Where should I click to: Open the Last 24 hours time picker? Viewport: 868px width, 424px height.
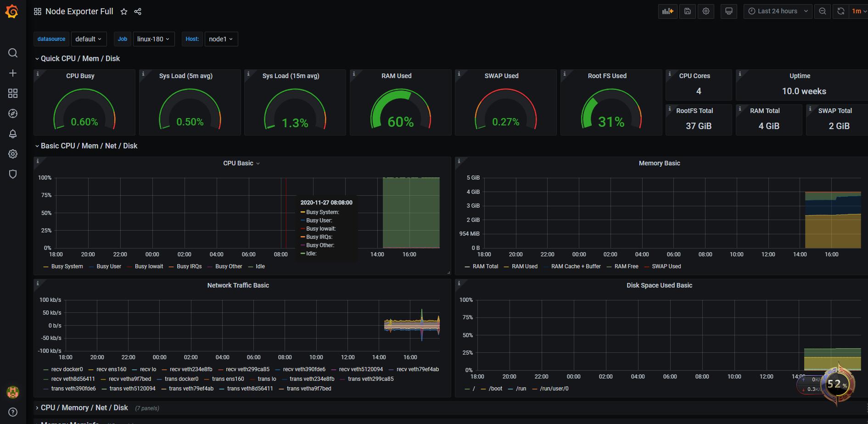[778, 11]
